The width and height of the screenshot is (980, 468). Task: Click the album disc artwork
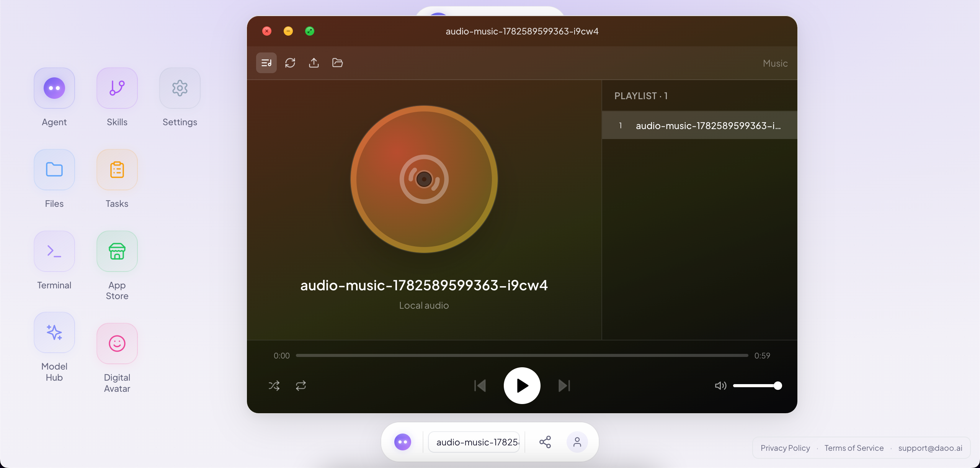[x=424, y=179]
